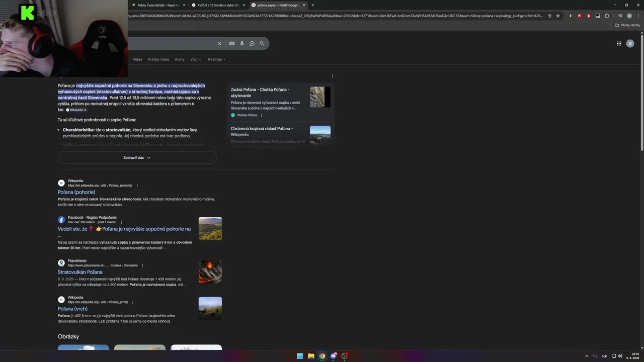Open the Windows Start menu
Image resolution: width=644 pixels, height=362 pixels.
pos(300,356)
